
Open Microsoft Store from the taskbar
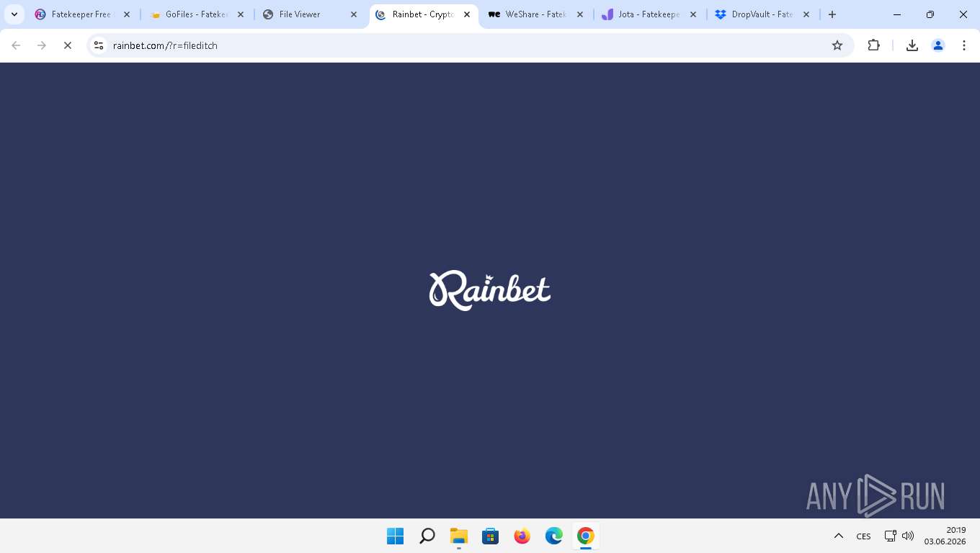(491, 536)
